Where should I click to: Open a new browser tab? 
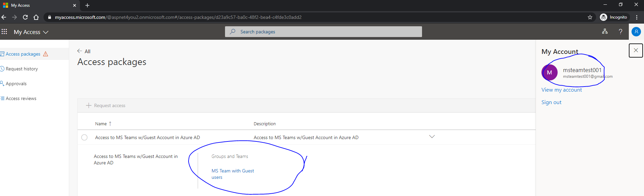point(87,5)
